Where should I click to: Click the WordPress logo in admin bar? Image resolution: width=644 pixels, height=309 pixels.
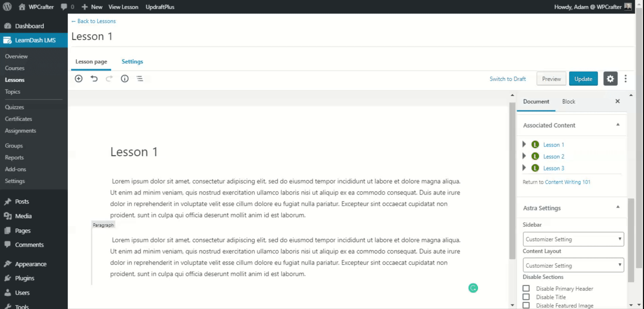pyautogui.click(x=7, y=7)
